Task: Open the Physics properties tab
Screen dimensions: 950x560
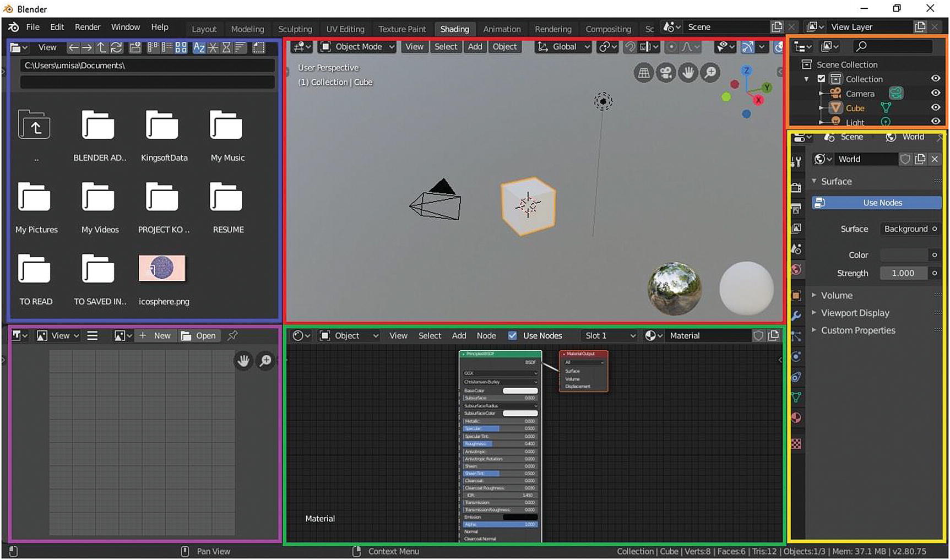Action: coord(796,356)
